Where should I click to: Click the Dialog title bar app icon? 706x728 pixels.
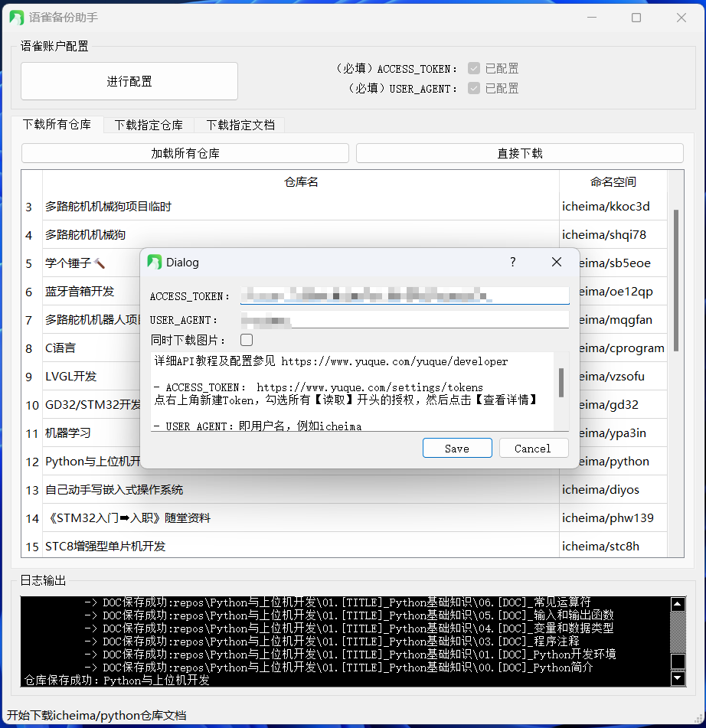154,262
